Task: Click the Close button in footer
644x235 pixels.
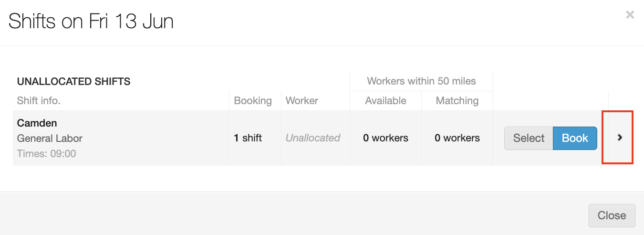Action: click(x=612, y=215)
